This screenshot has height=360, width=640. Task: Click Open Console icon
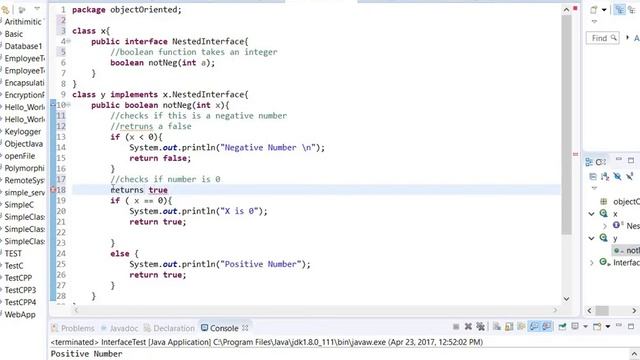pyautogui.click(x=597, y=327)
